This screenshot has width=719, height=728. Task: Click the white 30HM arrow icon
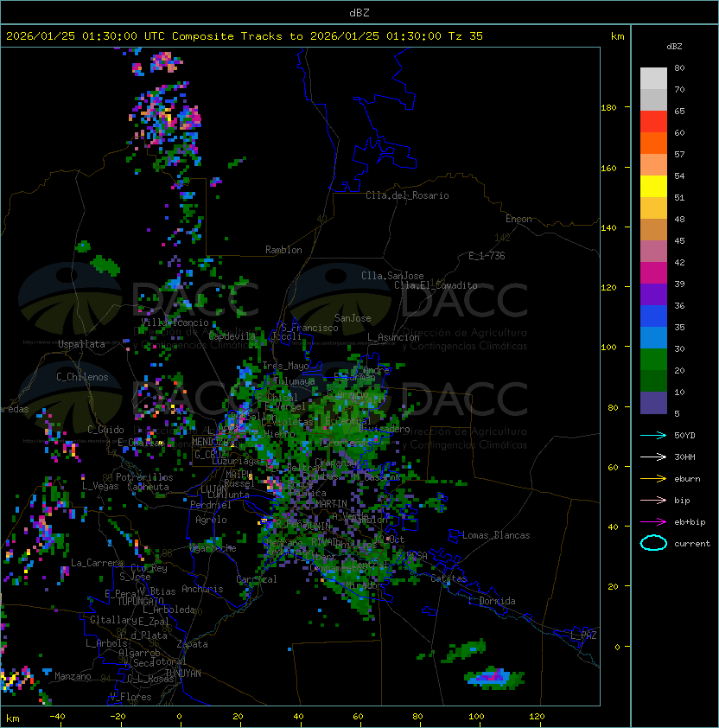click(653, 457)
